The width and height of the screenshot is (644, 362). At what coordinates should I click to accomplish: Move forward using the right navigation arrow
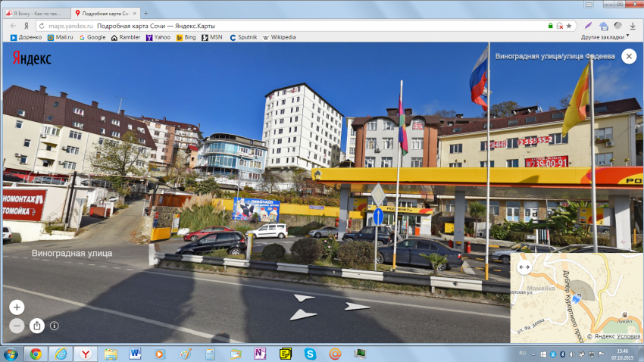click(356, 306)
